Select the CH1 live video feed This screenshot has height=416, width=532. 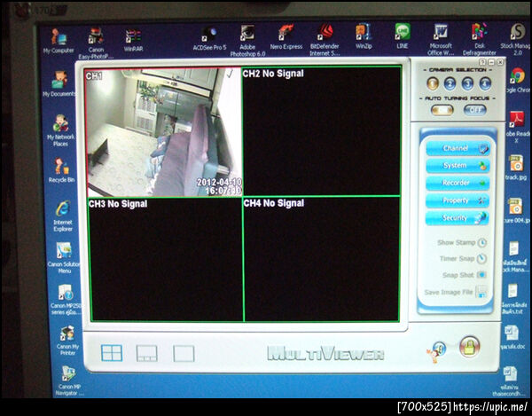(163, 132)
